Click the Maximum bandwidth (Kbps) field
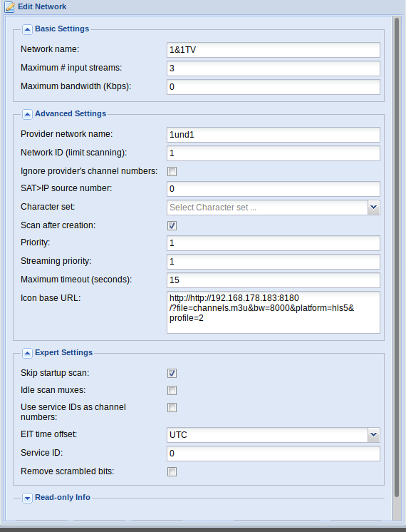The width and height of the screenshot is (406, 532). pyautogui.click(x=273, y=87)
